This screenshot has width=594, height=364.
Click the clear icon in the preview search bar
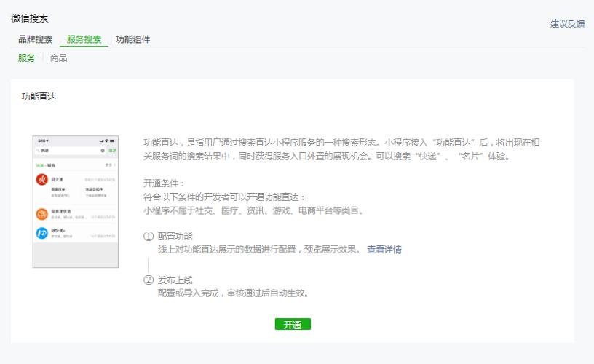pyautogui.click(x=103, y=151)
